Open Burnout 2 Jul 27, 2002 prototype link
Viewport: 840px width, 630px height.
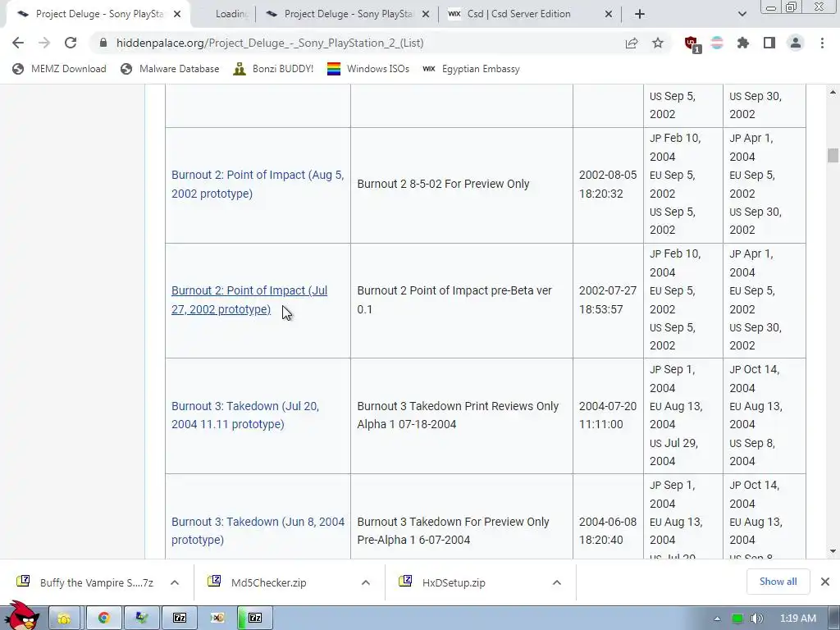(249, 300)
